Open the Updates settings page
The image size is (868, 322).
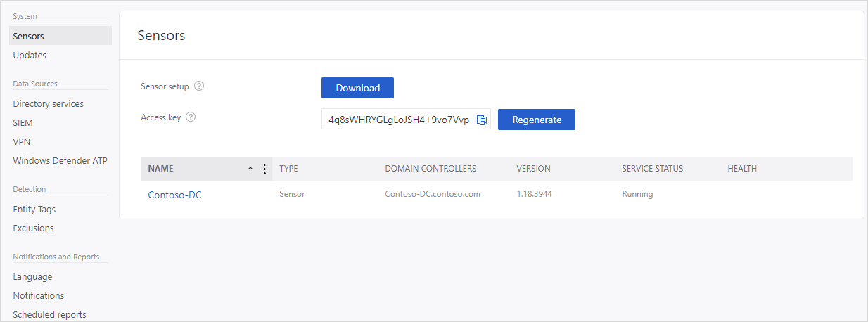tap(30, 55)
